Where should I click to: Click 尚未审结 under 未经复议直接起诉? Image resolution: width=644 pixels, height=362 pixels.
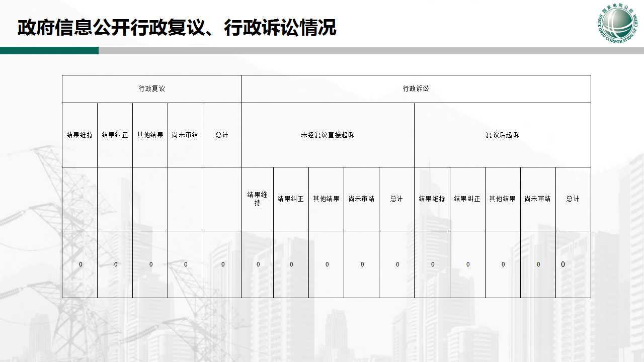(361, 199)
